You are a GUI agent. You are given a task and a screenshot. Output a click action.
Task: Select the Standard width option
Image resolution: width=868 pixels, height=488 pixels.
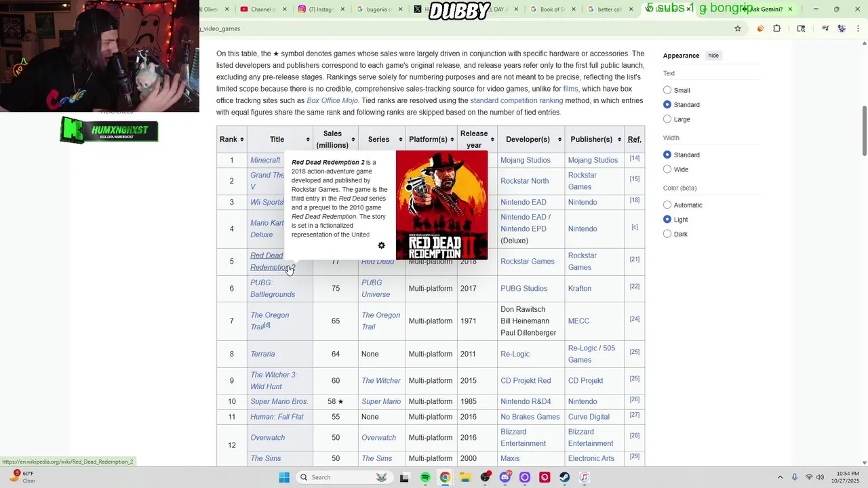tap(667, 155)
